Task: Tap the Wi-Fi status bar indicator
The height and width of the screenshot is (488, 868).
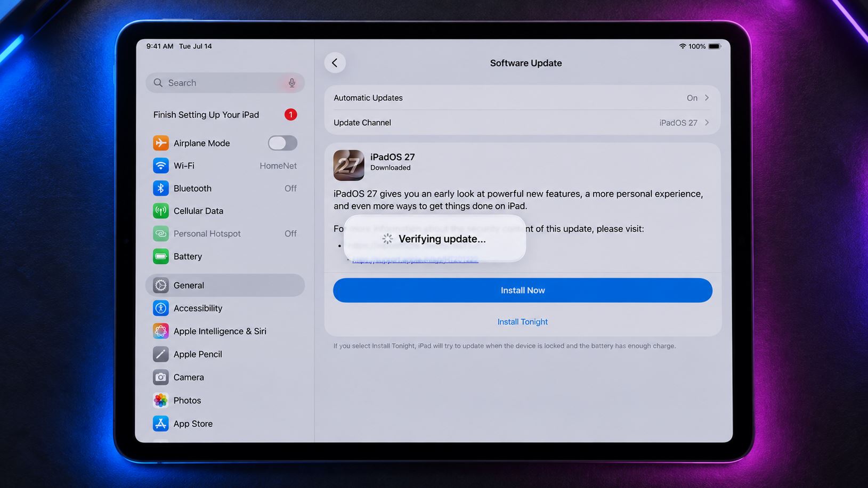Action: click(x=683, y=46)
